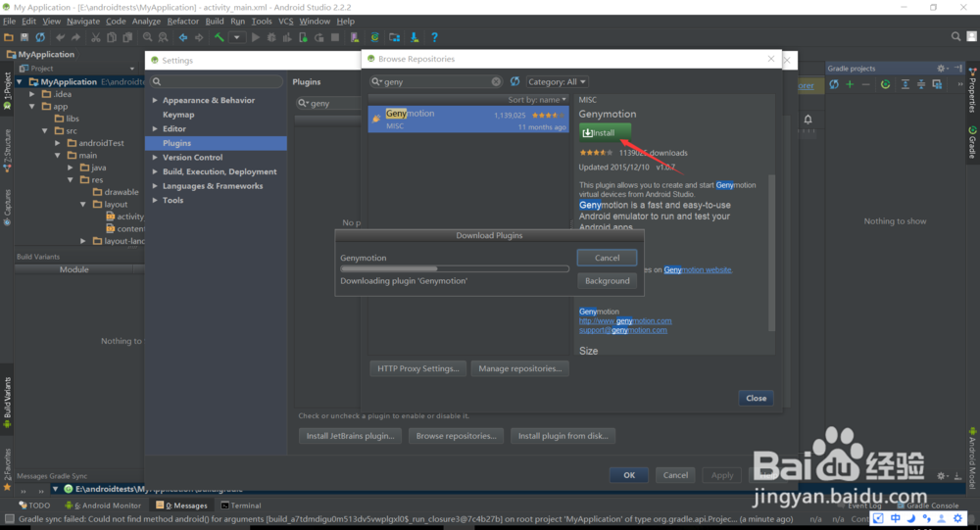This screenshot has height=530, width=980.
Task: Open the Sort by: name dropdown
Action: pyautogui.click(x=537, y=99)
